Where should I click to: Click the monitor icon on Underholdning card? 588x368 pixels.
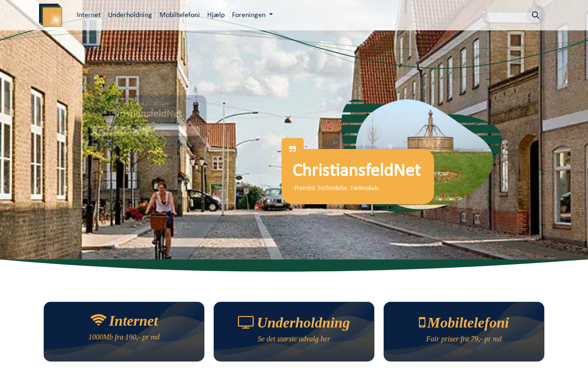tap(246, 322)
